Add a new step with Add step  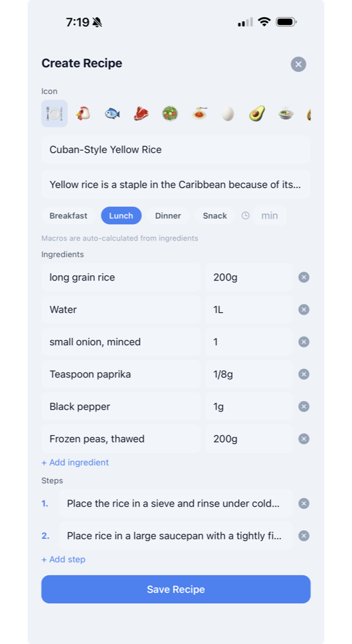tap(63, 559)
